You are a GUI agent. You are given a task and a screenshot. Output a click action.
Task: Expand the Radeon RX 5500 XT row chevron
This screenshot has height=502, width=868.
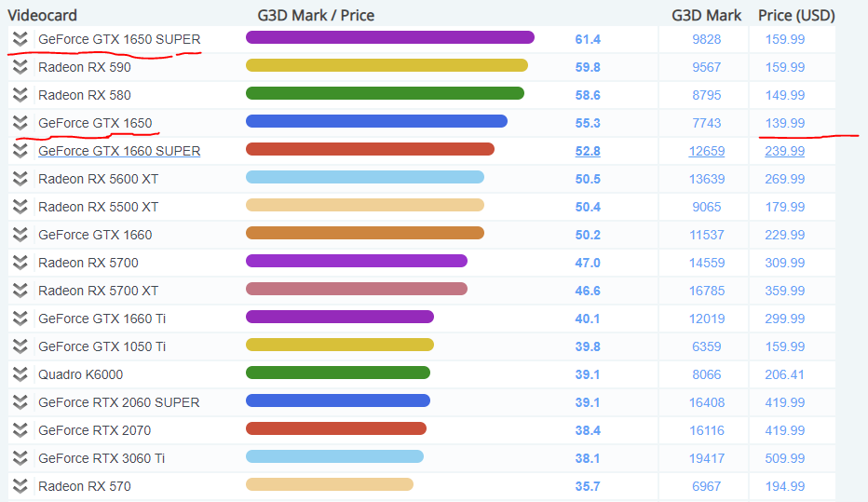pyautogui.click(x=20, y=207)
